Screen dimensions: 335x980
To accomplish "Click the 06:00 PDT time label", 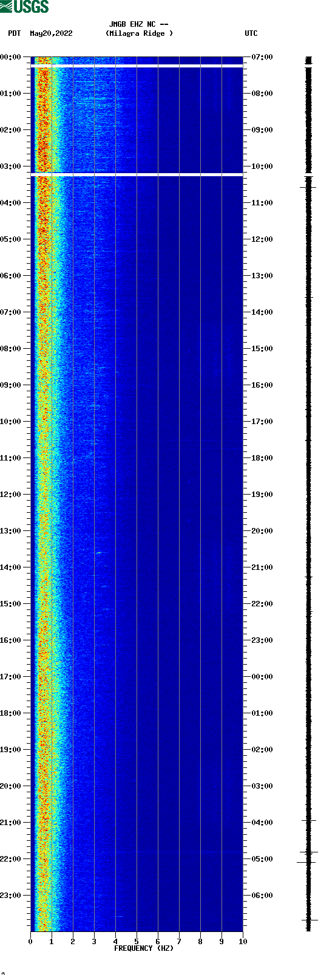I will 11,276.
